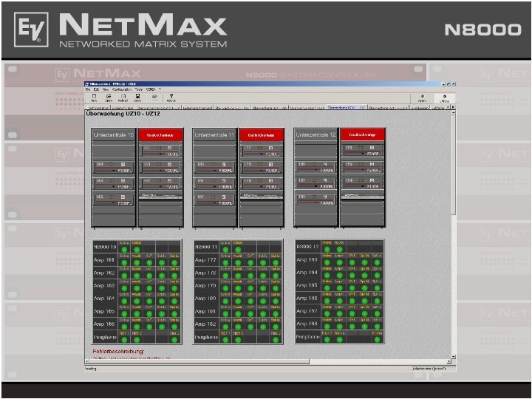This screenshot has height=399, width=532.
Task: Open amplifier 163 in the UZ10 red-header rack
Action: click(x=160, y=167)
